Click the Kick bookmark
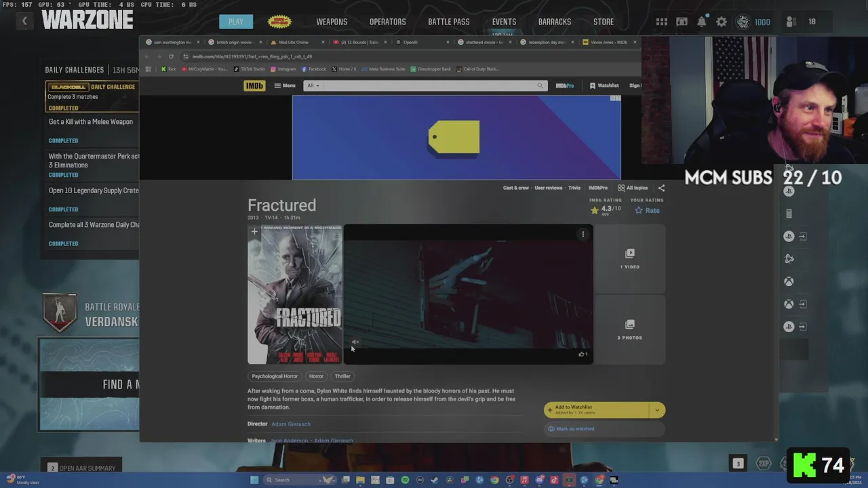 point(168,69)
